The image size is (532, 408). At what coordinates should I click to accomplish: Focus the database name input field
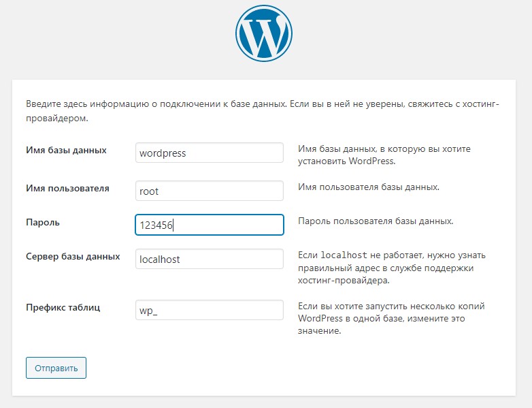209,153
